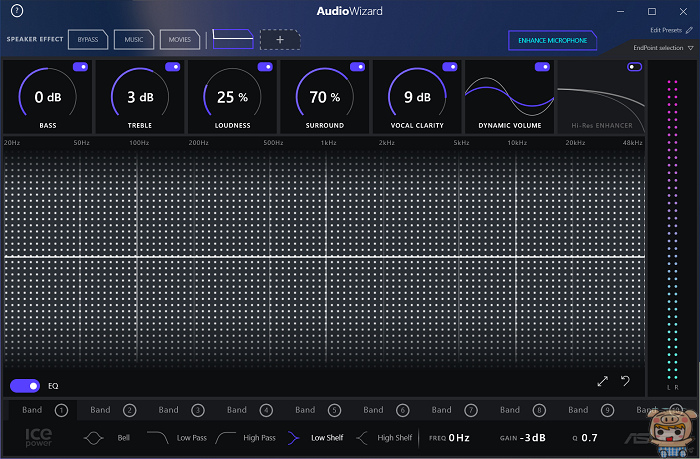Toggle the Treble effect switch
This screenshot has height=459, width=700.
tap(173, 67)
